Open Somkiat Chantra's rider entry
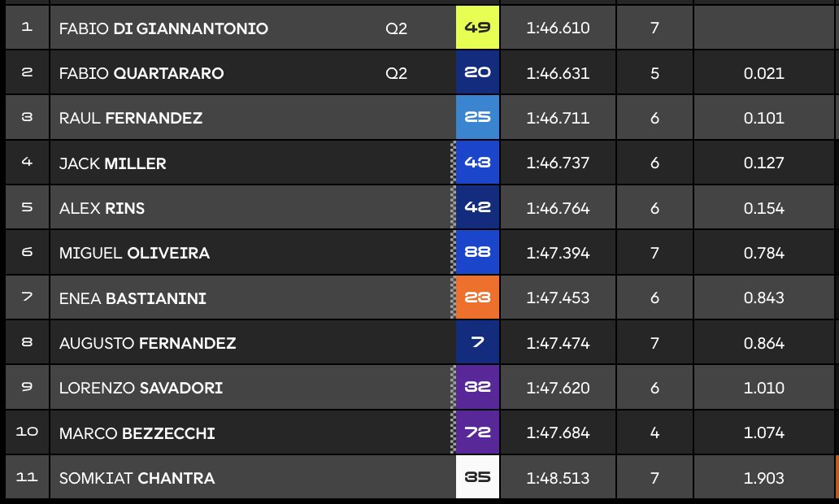This screenshot has height=504, width=839. 137,478
